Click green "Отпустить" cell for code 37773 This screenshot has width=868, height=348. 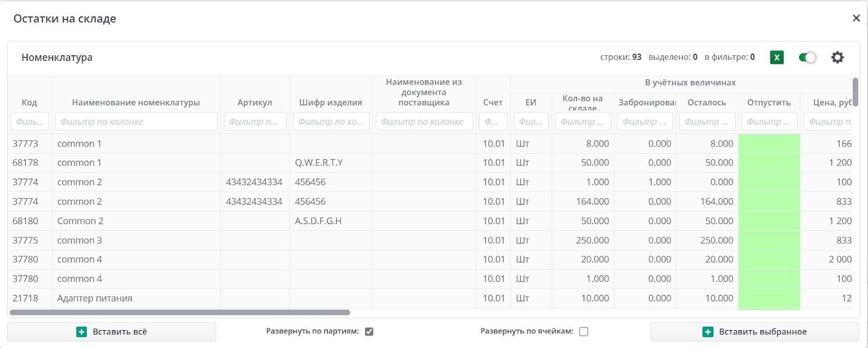[769, 144]
